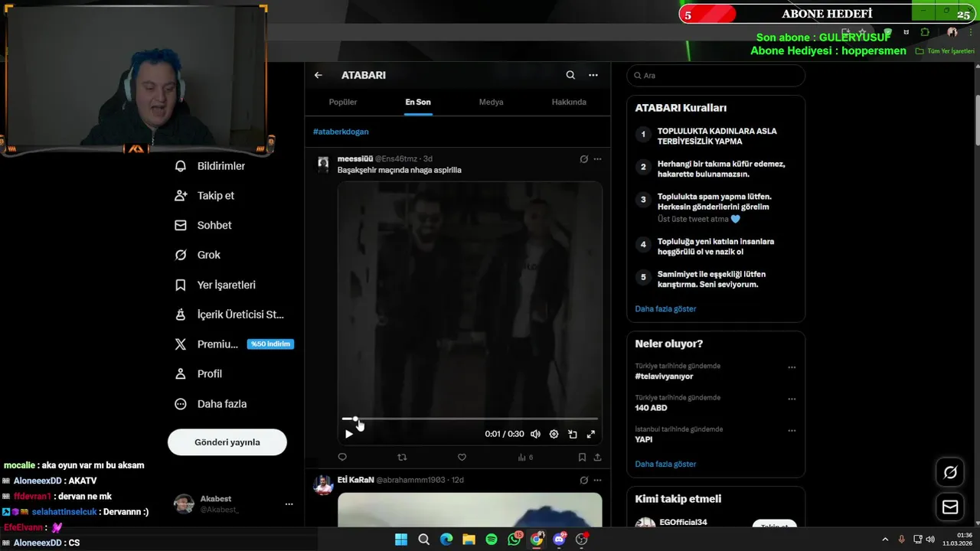Image resolution: width=980 pixels, height=551 pixels.
Task: Open EGOfficial34 suggested account
Action: (683, 522)
